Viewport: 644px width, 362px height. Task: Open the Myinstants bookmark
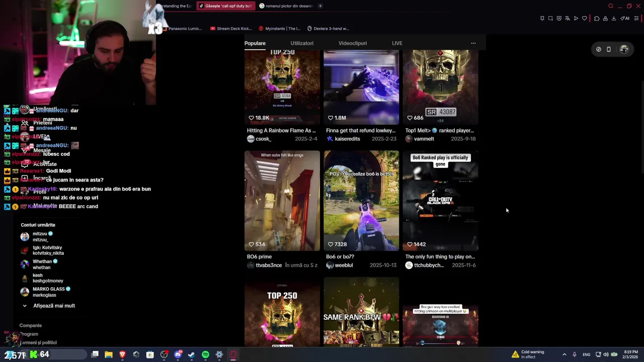279,29
